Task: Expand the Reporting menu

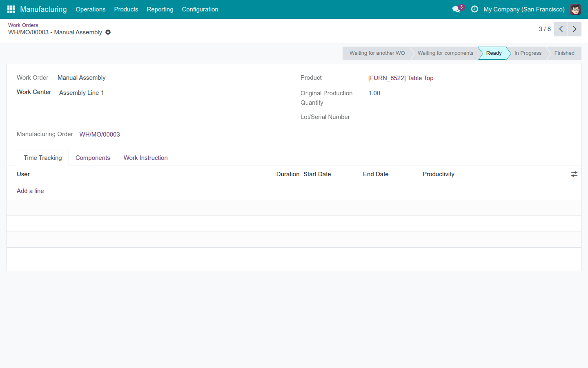Action: (x=160, y=9)
